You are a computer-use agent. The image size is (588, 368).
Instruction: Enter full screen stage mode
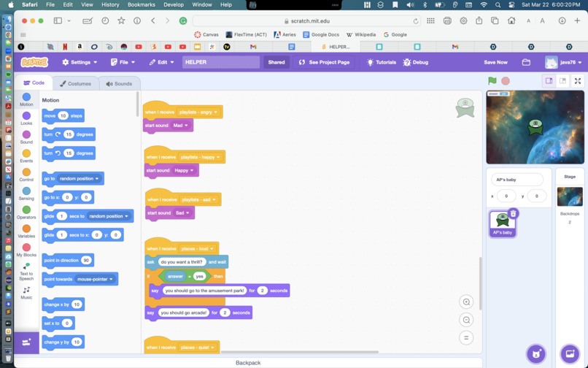578,81
